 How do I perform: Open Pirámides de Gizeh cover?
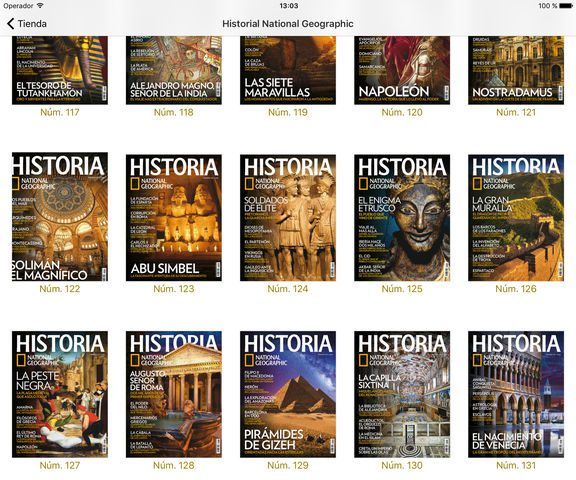coord(288,394)
